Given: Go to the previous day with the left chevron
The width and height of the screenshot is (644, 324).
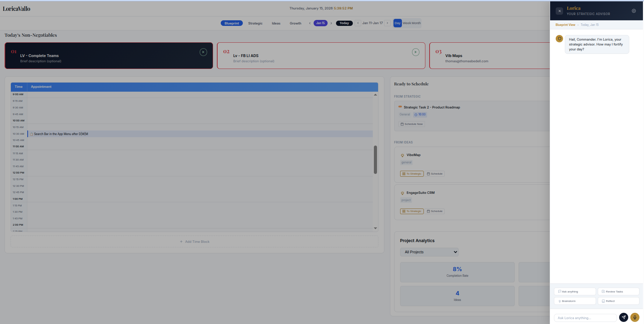Looking at the screenshot, I should click(x=310, y=23).
